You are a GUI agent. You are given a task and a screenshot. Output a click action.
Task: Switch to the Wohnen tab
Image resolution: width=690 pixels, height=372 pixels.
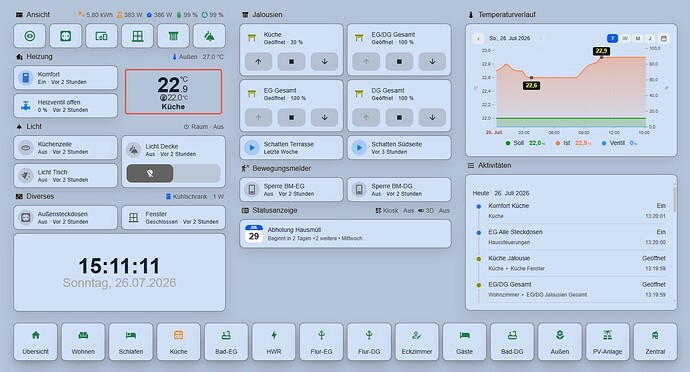(83, 342)
